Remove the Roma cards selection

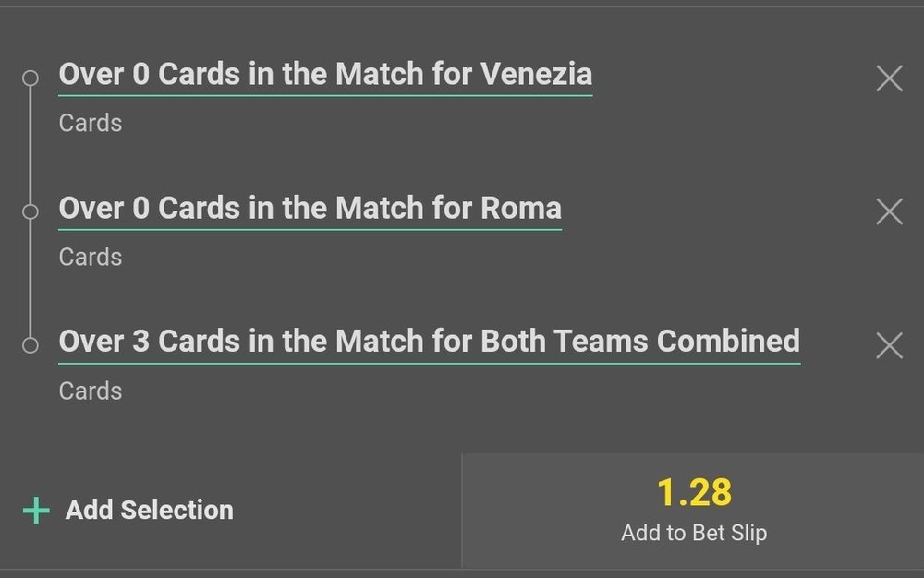[x=889, y=212]
